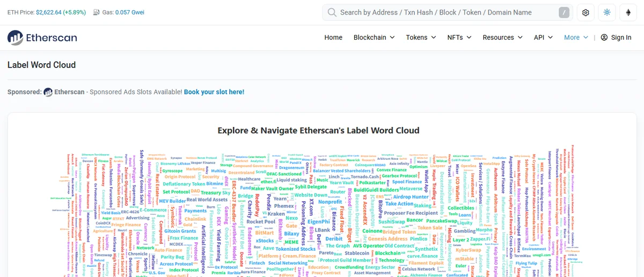Click the 'Airdrop Hunter' label
This screenshot has width=644, height=277.
411,197
